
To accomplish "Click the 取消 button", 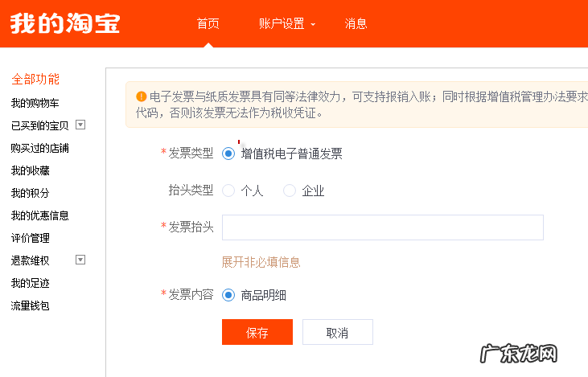I will point(338,332).
